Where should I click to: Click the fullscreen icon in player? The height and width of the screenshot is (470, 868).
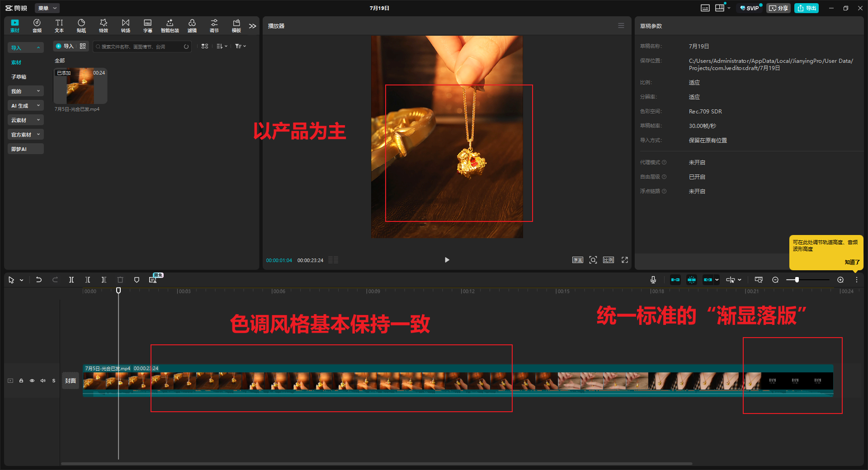tap(625, 260)
